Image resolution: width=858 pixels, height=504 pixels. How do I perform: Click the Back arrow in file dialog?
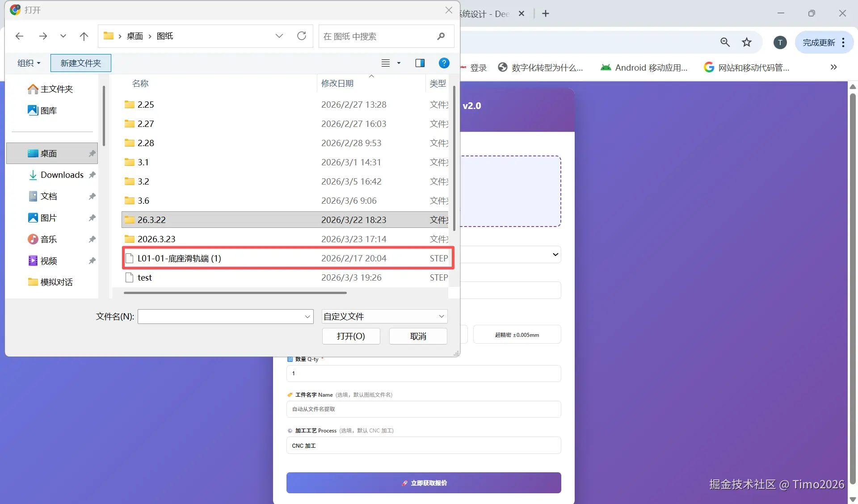coord(19,36)
